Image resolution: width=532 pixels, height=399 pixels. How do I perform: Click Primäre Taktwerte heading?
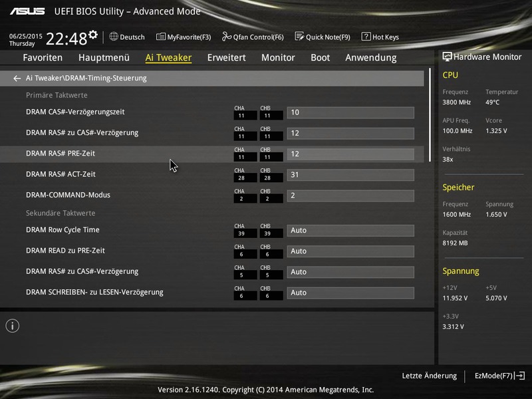coord(57,95)
